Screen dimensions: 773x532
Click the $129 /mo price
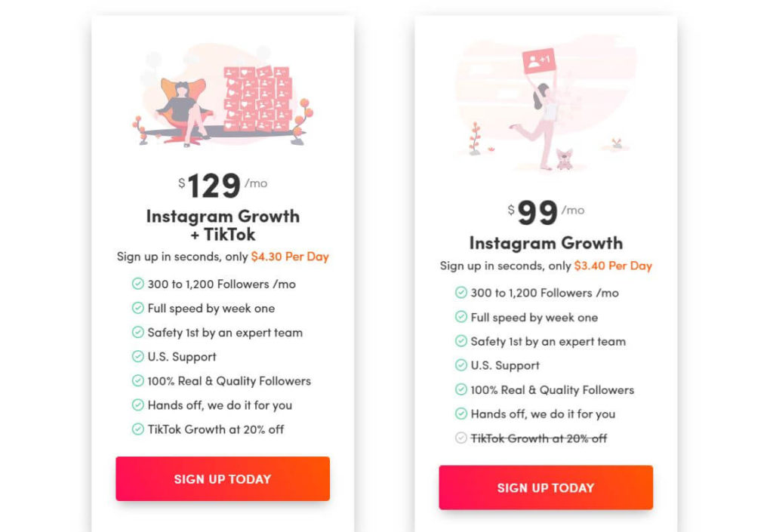(x=223, y=186)
